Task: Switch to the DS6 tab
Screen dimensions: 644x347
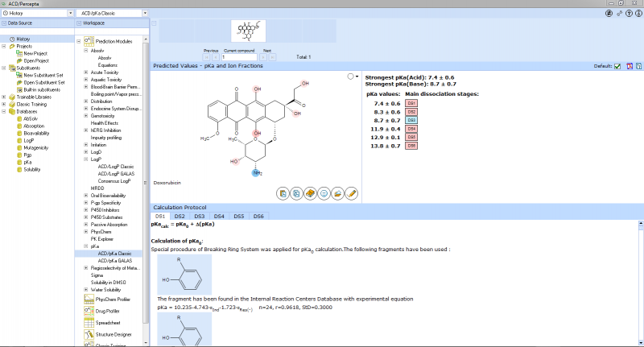Action: click(x=258, y=216)
